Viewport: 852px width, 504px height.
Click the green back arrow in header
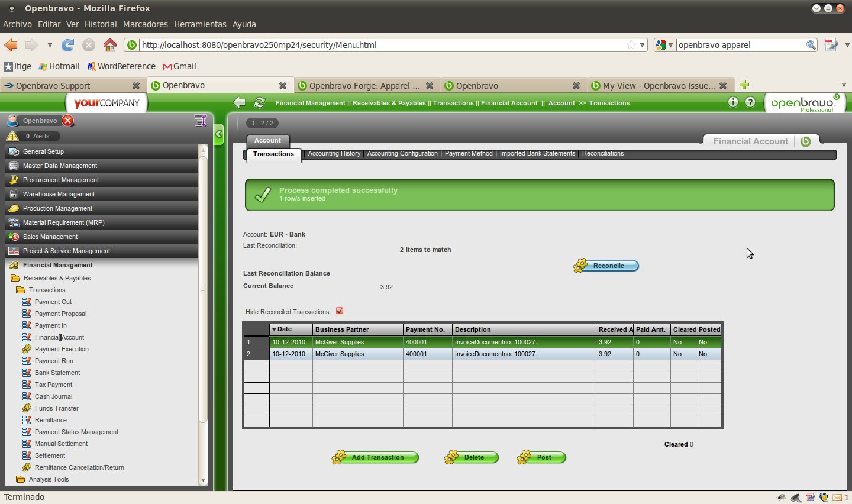coord(240,103)
